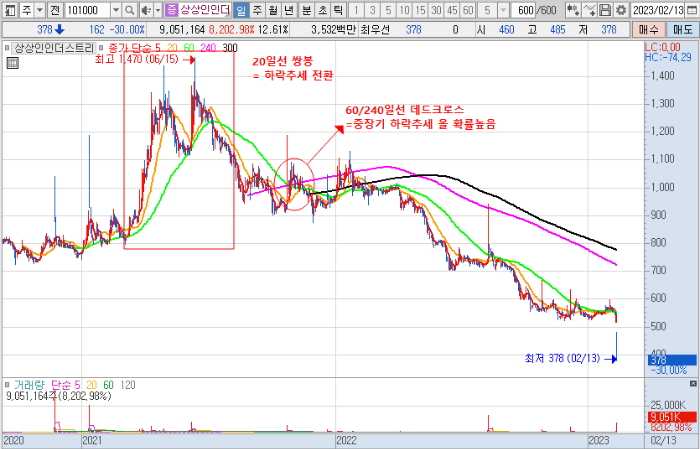Expand the dropdown arrow beside the speaker icon
700x449 pixels.
158,10
